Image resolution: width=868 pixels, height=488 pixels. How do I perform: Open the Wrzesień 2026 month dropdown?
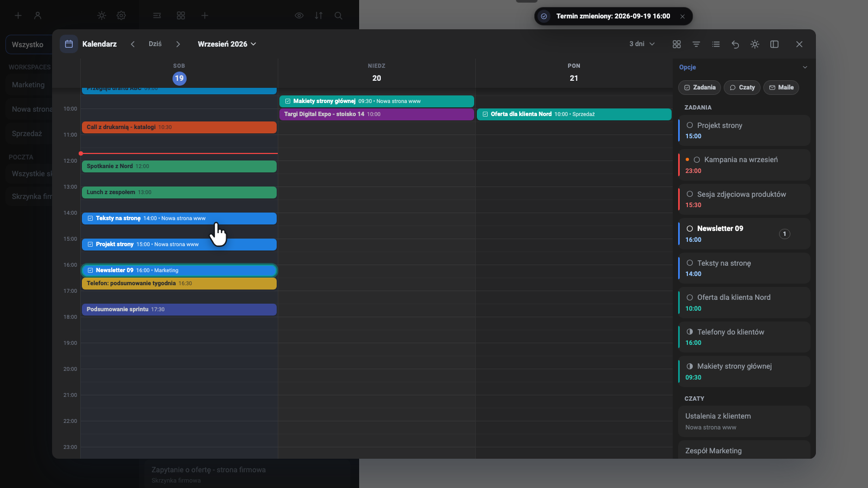click(227, 44)
